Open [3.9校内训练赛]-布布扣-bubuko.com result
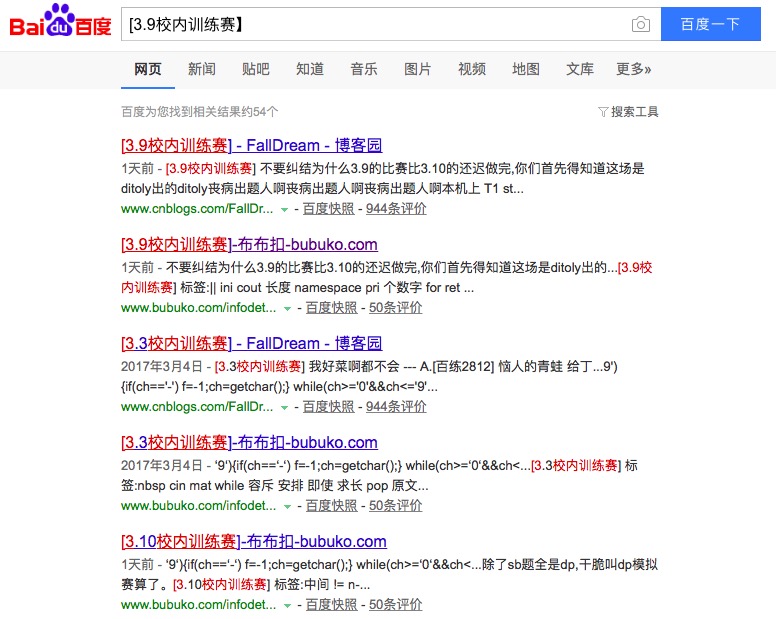The width and height of the screenshot is (776, 619). [x=249, y=244]
